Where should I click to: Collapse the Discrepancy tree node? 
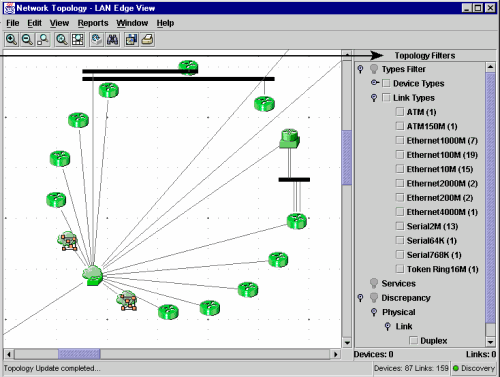(x=360, y=298)
